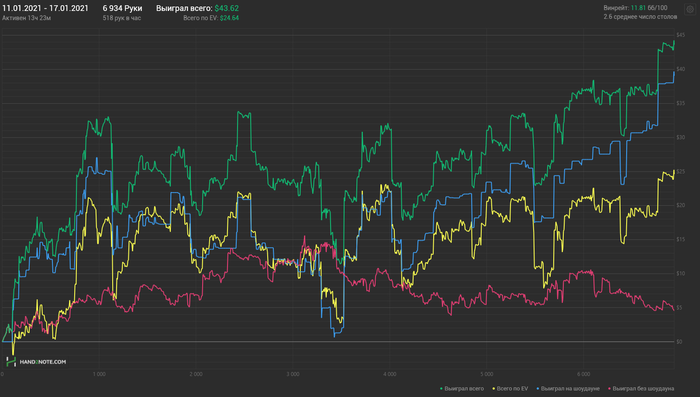Click the date range 11.01.2021 - 17.01.2021
The image size is (700, 397).
click(46, 8)
